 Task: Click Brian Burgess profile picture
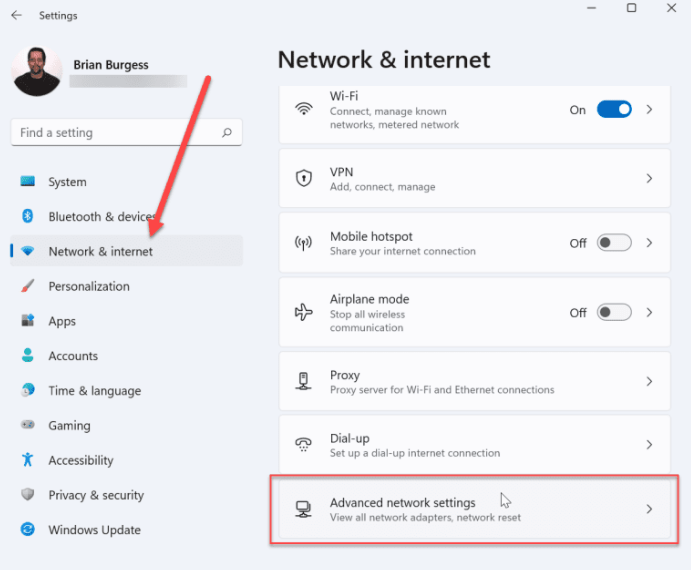38,71
